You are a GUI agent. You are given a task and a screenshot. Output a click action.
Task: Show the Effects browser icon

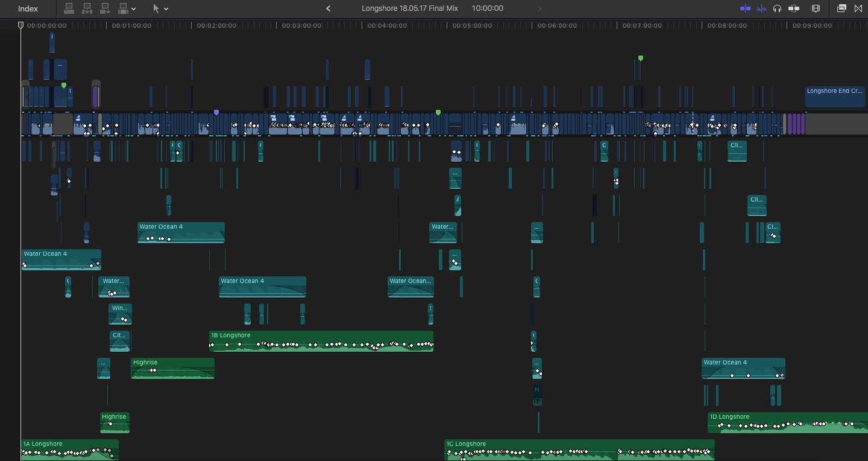click(841, 8)
